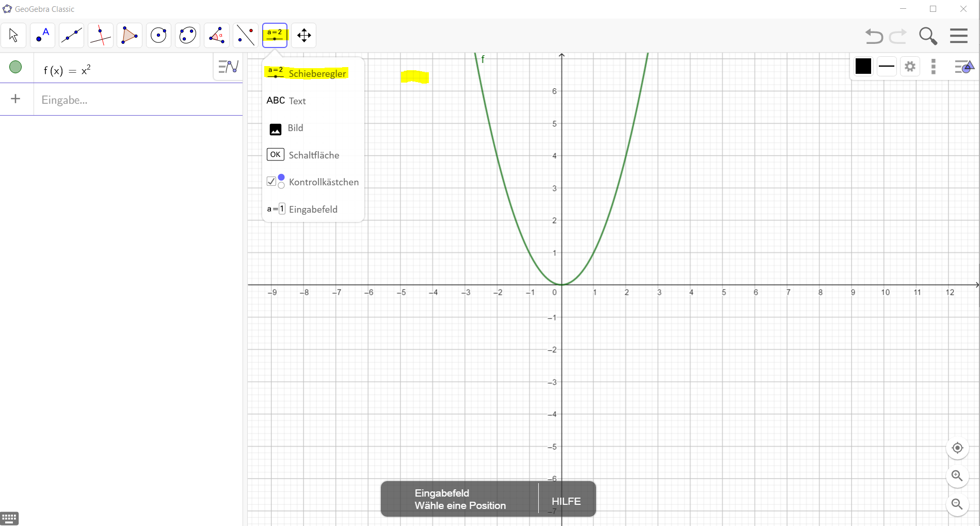Viewport: 980px width, 526px height.
Task: Open the algebra view style bar
Action: pos(228,67)
